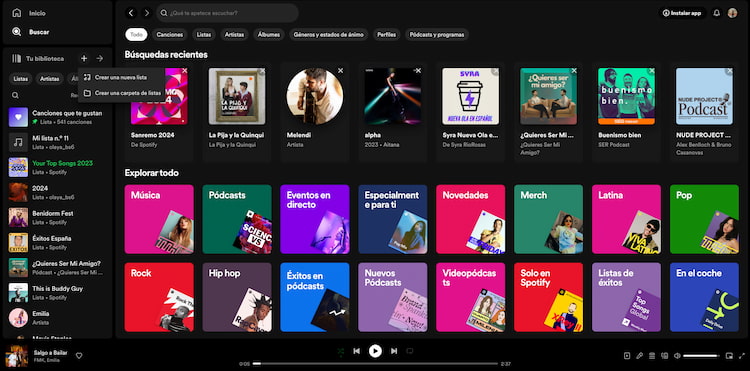The height and width of the screenshot is (371, 750).
Task: Open Buenismo bien podcast card
Action: tap(626, 112)
